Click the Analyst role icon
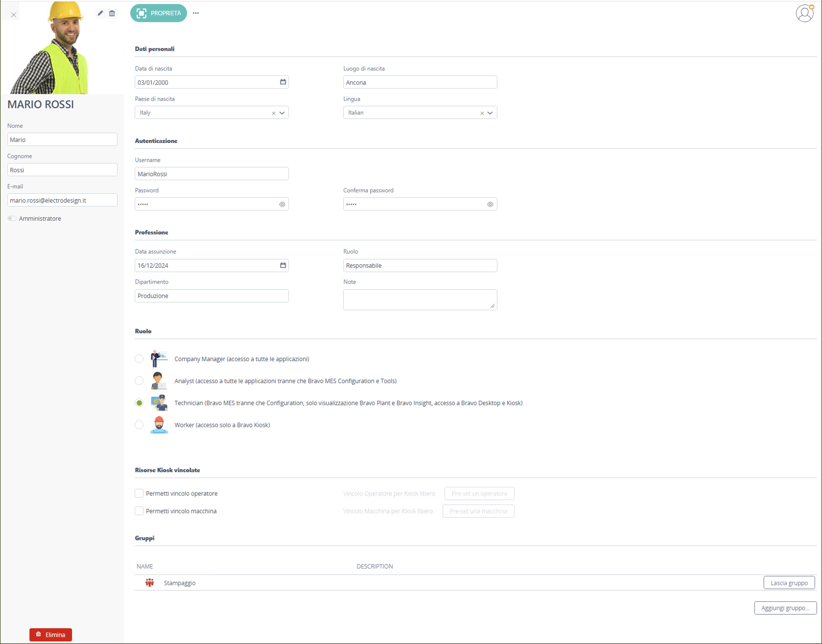 (159, 380)
